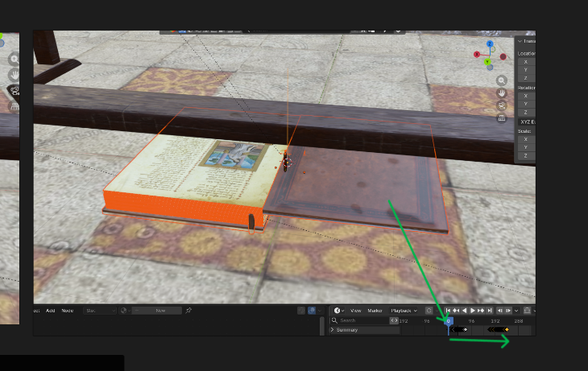Click the Scale X field

[527, 139]
